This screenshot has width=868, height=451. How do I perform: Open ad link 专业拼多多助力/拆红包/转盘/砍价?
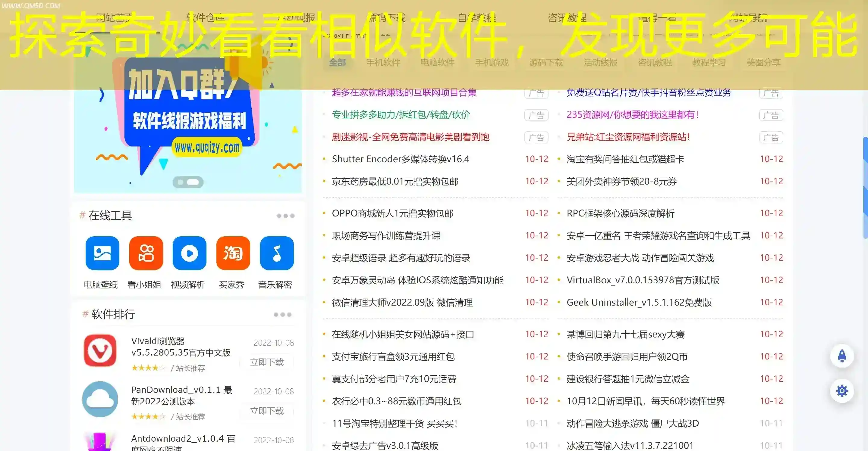(401, 115)
